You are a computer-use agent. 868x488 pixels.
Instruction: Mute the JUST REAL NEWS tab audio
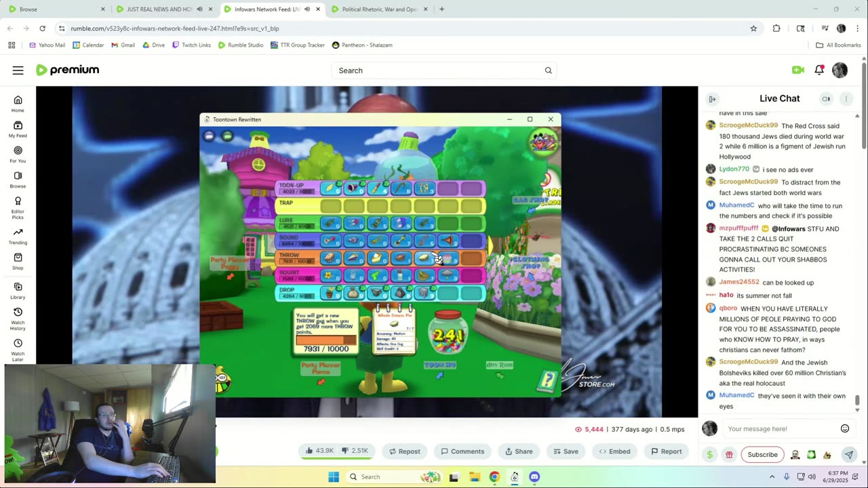coord(199,9)
